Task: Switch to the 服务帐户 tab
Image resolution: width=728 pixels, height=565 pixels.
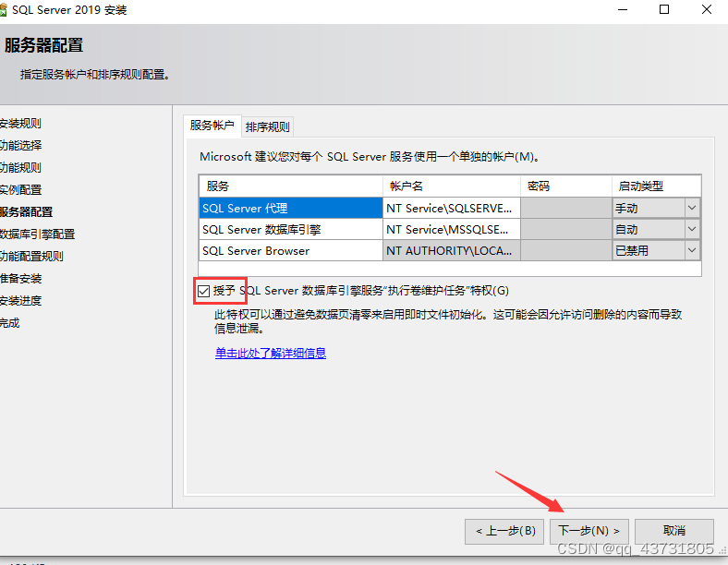Action: 212,126
